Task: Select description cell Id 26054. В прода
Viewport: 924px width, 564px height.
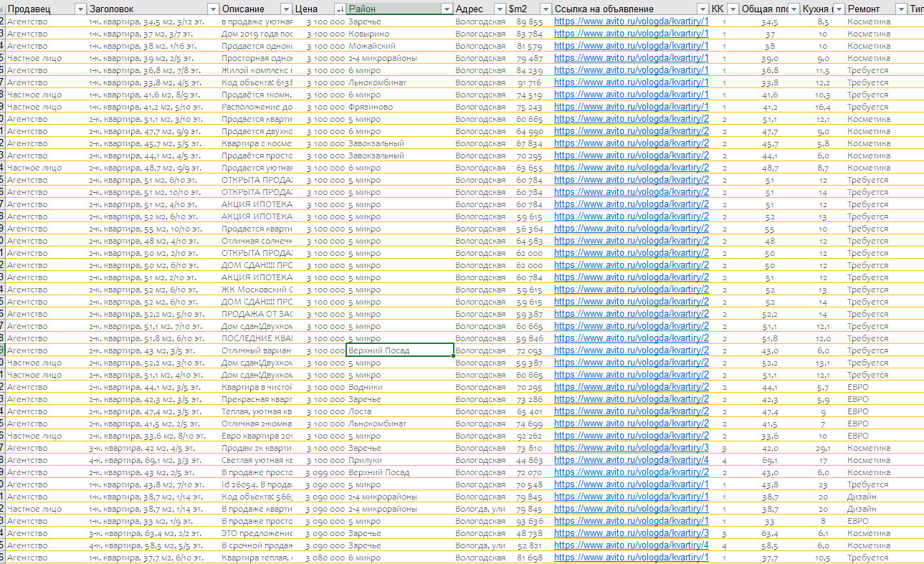Action: pos(257,484)
